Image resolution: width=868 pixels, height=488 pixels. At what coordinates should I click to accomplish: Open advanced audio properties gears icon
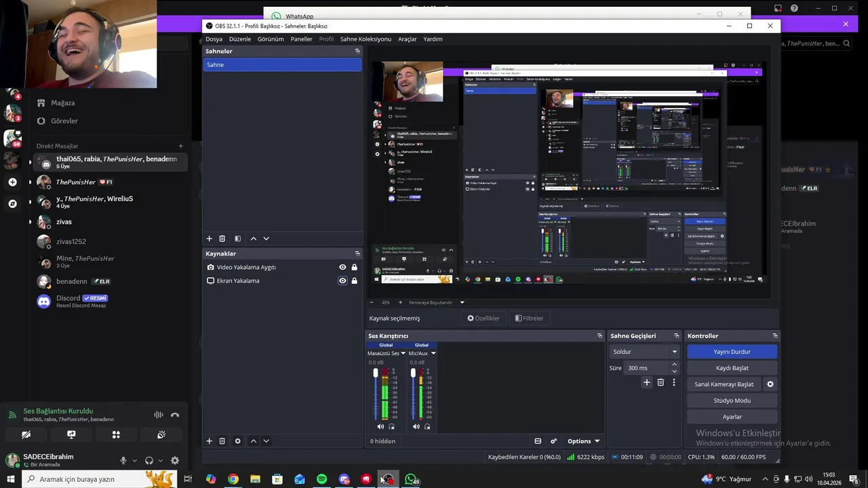point(553,441)
